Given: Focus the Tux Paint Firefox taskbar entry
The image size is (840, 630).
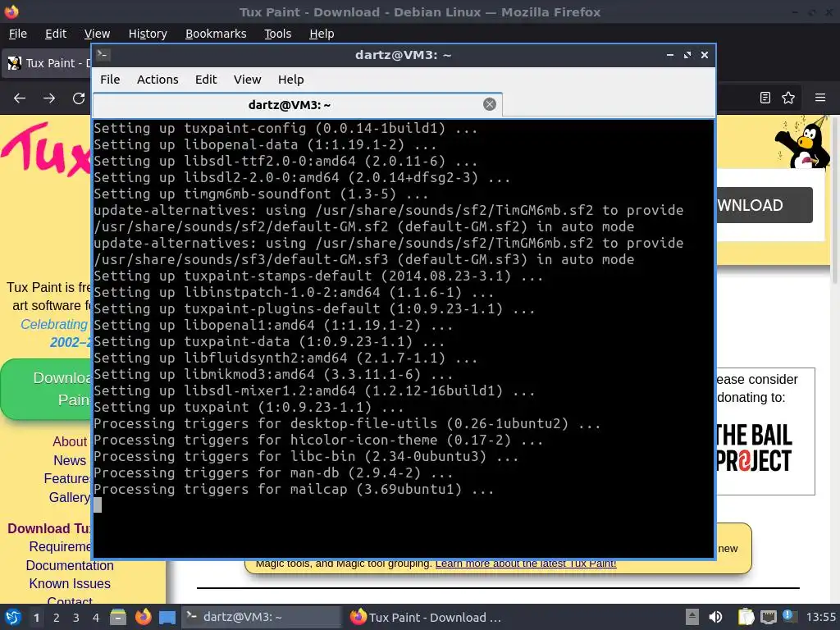Looking at the screenshot, I should [427, 617].
